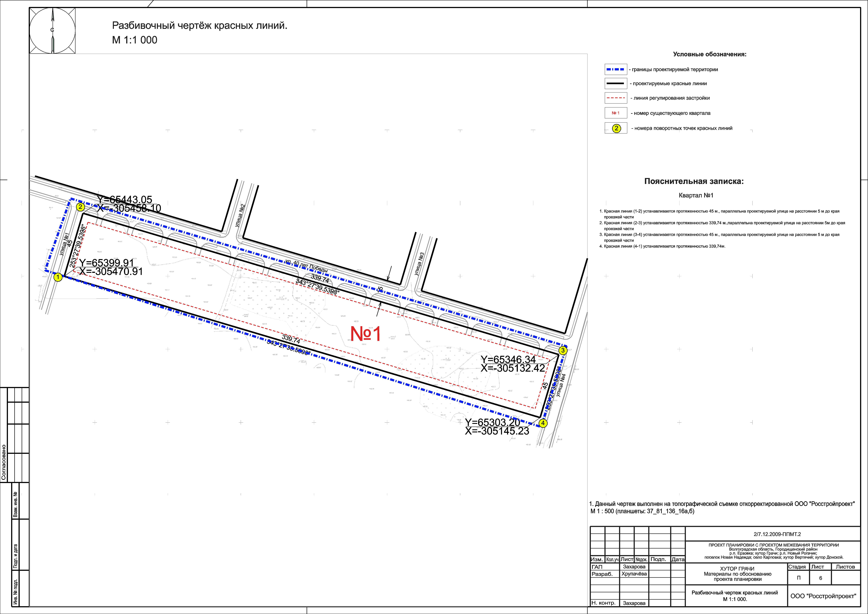Click coordinate "Y=65399.91"
The image size is (868, 614).
coord(107,263)
